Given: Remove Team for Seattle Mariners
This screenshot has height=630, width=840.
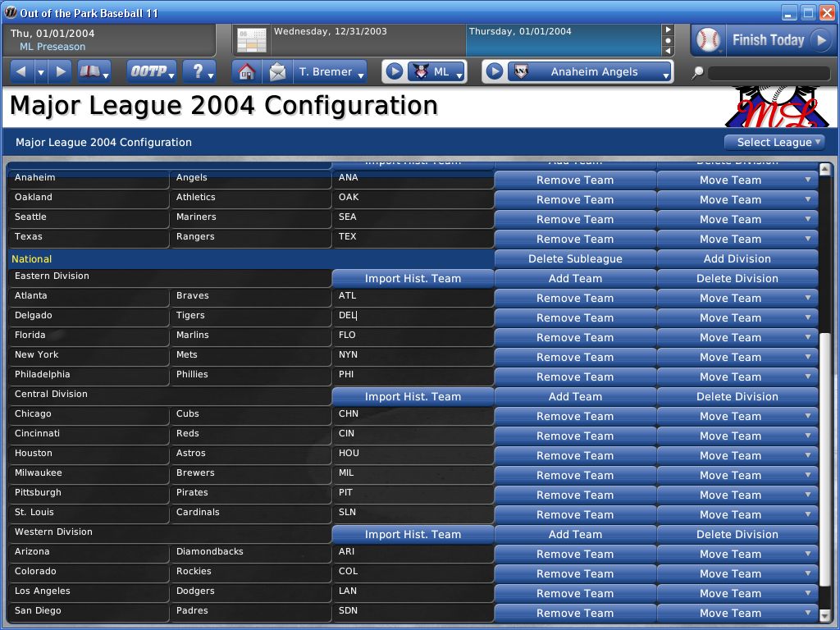Looking at the screenshot, I should click(x=575, y=220).
